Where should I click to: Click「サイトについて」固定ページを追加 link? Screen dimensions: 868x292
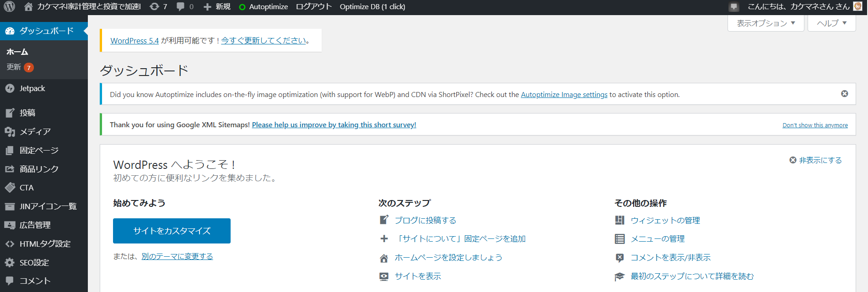point(460,239)
